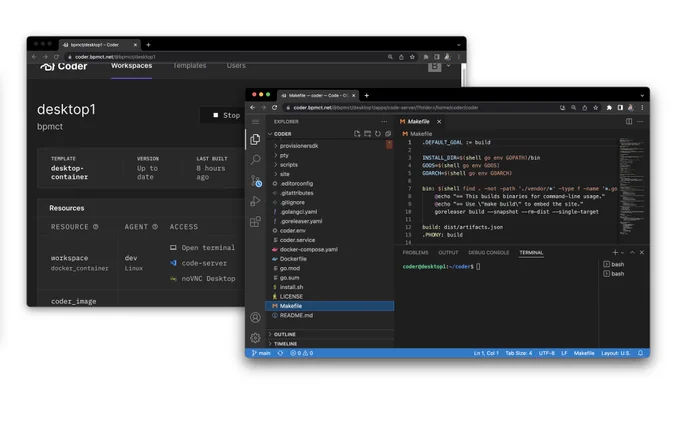Change indentation via Tab Size: 4
Viewport: 680px width, 426px height.
[x=519, y=353]
